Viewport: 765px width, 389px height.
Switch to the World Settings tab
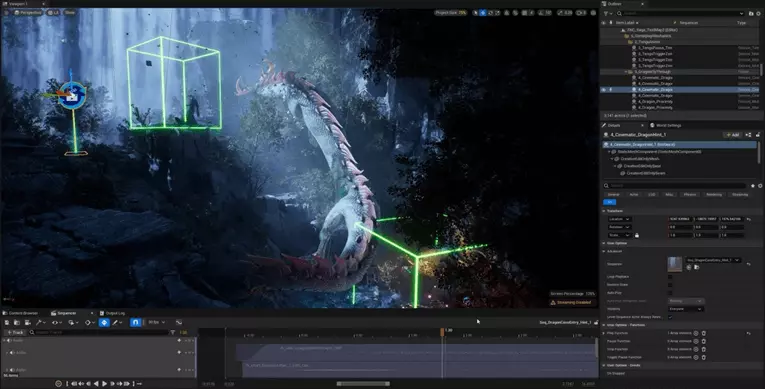666,125
